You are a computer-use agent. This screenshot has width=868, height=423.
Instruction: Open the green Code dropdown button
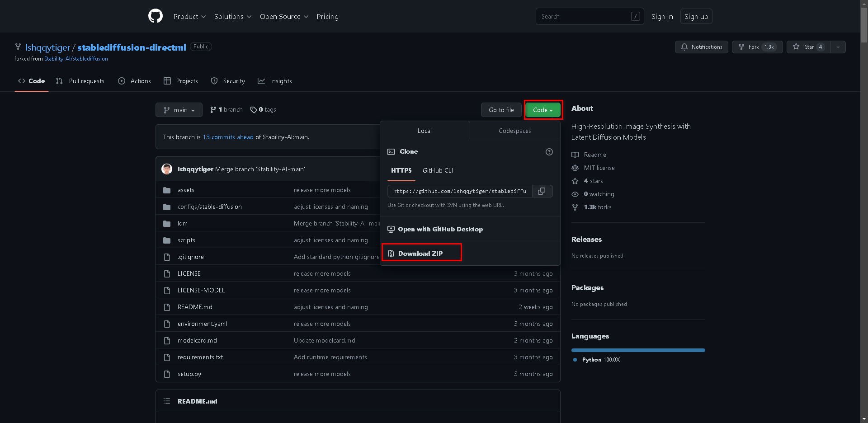[x=543, y=110]
